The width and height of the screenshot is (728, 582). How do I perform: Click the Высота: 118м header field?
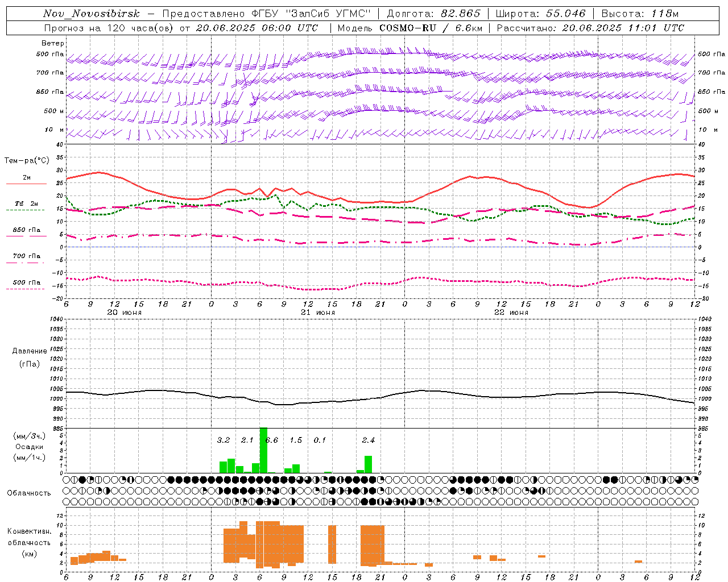point(640,14)
